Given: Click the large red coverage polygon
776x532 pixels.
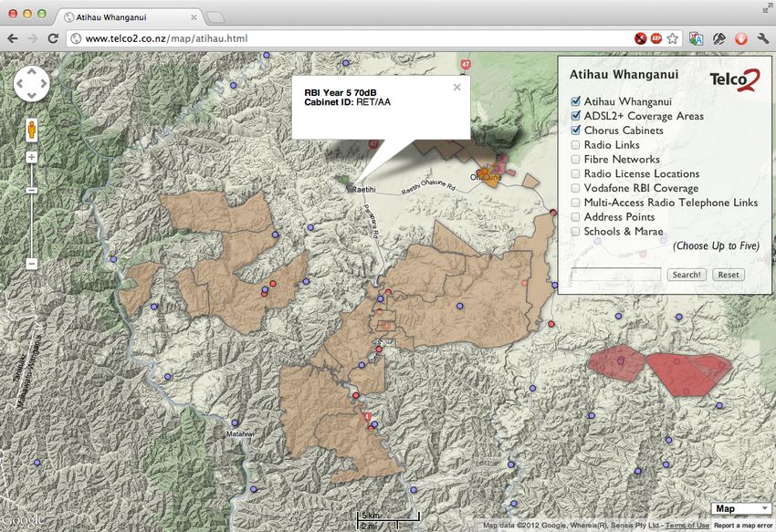Looking at the screenshot, I should (x=688, y=373).
